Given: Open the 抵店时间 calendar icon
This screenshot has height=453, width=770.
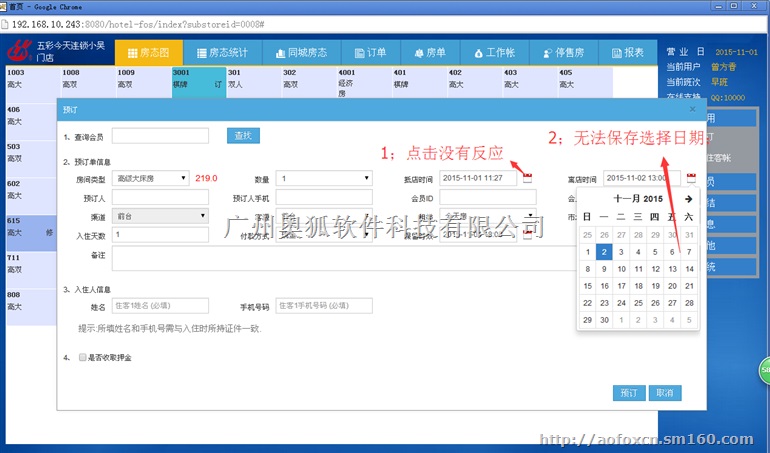Looking at the screenshot, I should [x=527, y=178].
